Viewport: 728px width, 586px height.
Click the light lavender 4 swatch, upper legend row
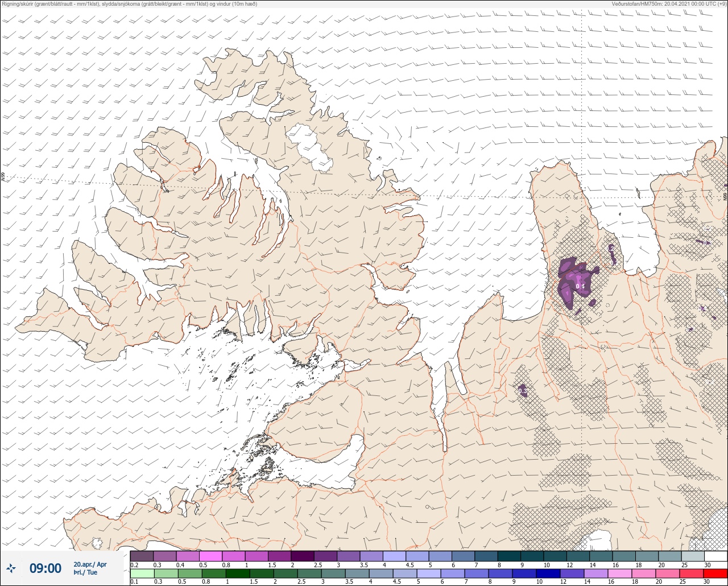pyautogui.click(x=394, y=556)
